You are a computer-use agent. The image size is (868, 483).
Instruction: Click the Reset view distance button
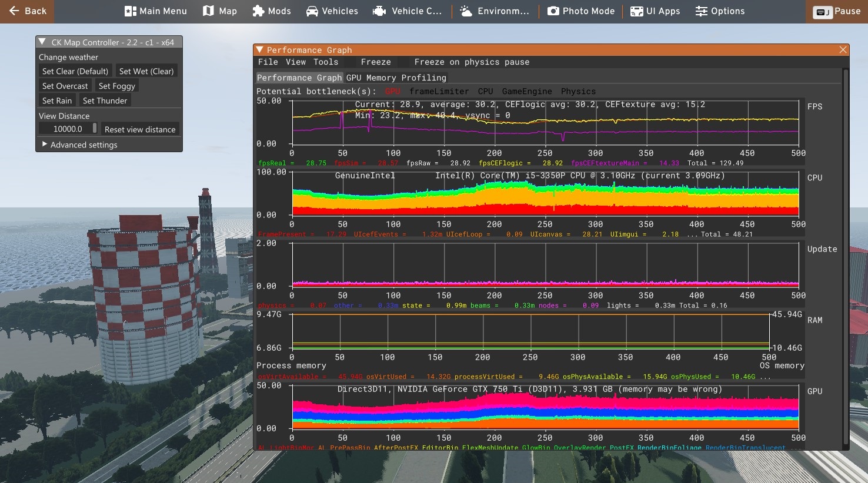(140, 129)
